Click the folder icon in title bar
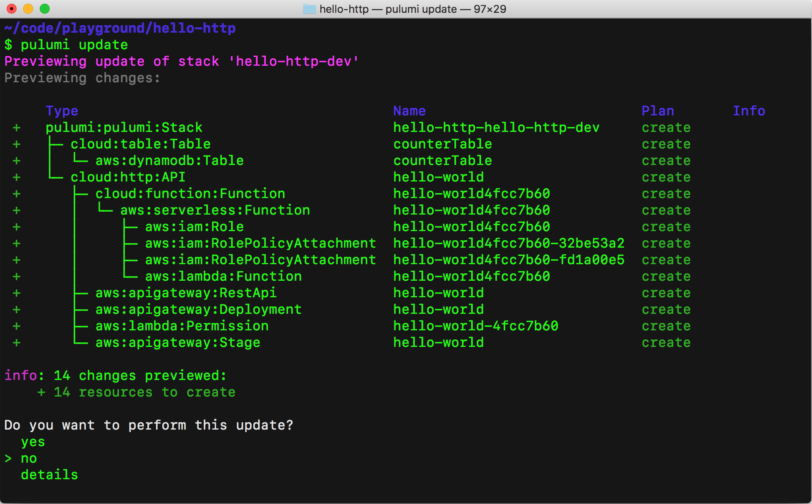Viewport: 812px width, 504px height. pos(309,9)
